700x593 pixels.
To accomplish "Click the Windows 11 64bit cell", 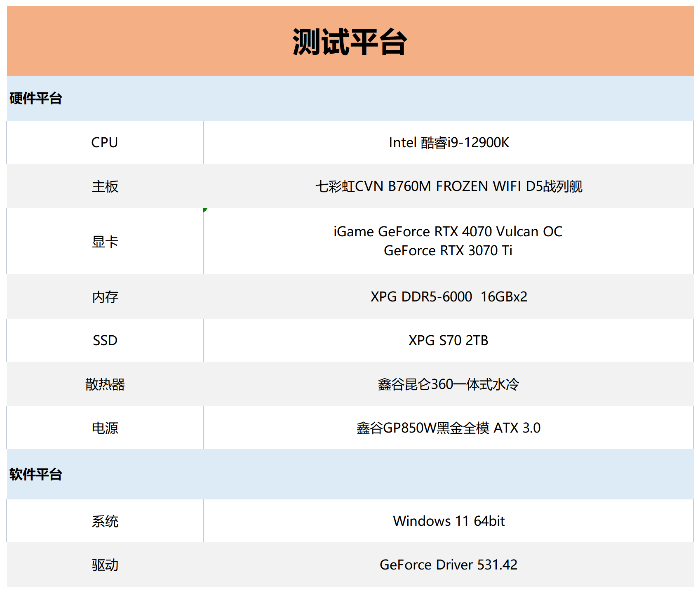I will (449, 521).
